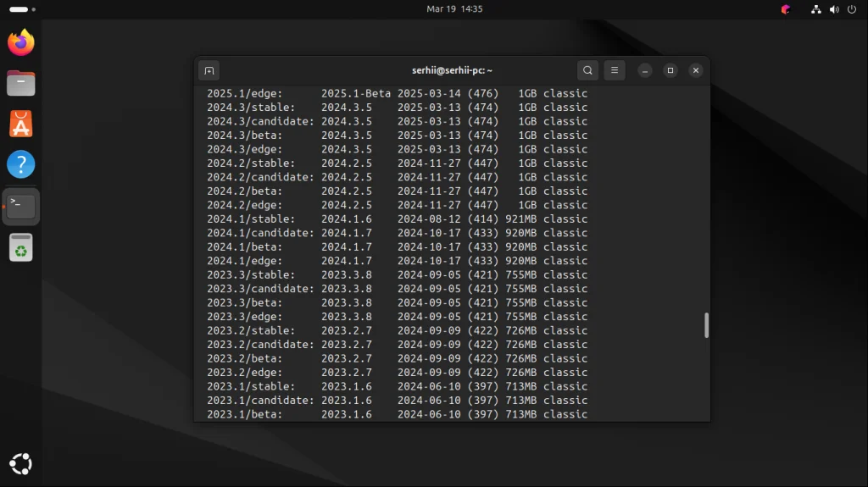Click the 2024.3/candidate channel text
This screenshot has height=487, width=868.
point(260,121)
